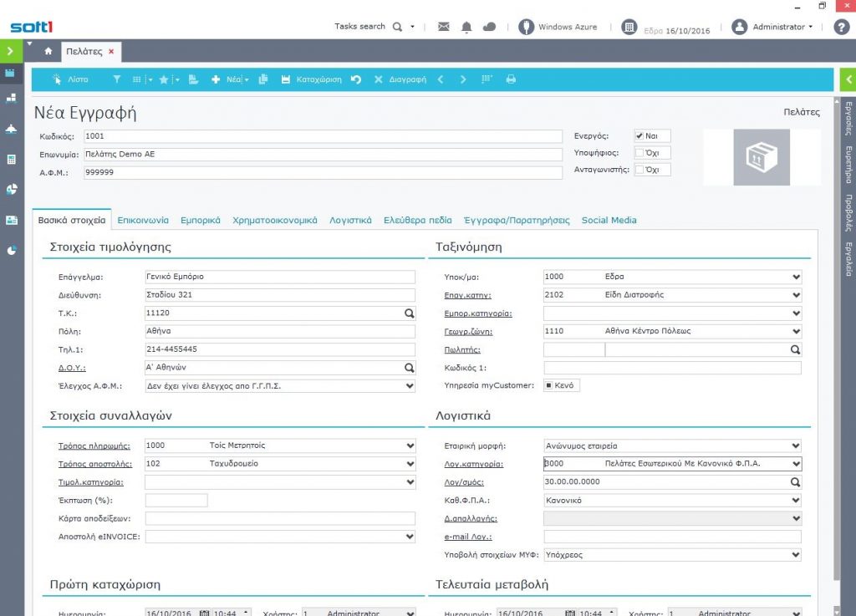Open the Εταιρική μορφή dropdown
The image size is (856, 616).
[x=795, y=445]
